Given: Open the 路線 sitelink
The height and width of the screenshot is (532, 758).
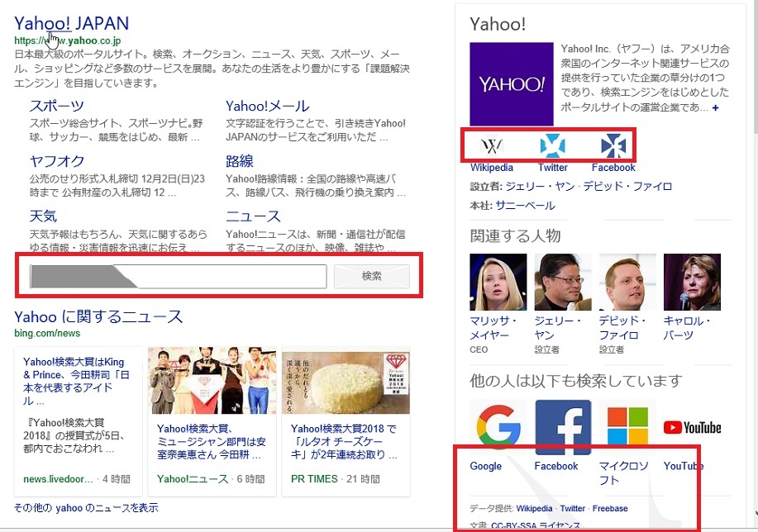Looking at the screenshot, I should 240,161.
